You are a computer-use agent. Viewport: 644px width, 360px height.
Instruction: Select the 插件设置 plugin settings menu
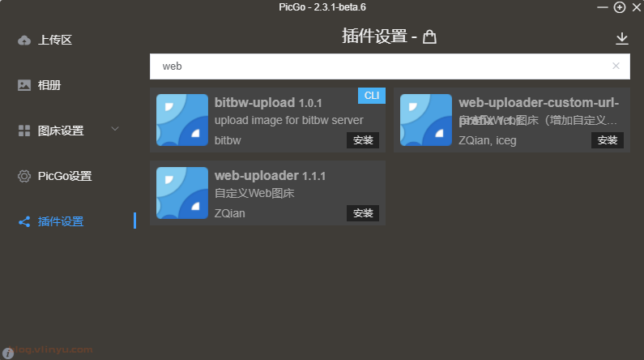click(61, 221)
